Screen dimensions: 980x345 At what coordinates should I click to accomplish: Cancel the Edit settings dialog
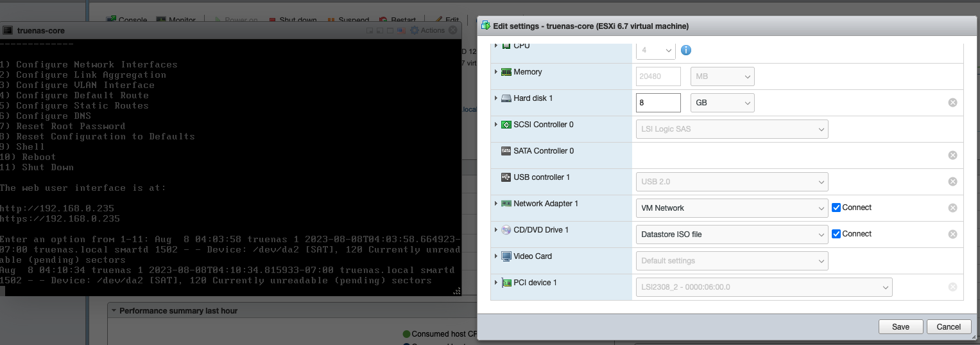pyautogui.click(x=949, y=326)
